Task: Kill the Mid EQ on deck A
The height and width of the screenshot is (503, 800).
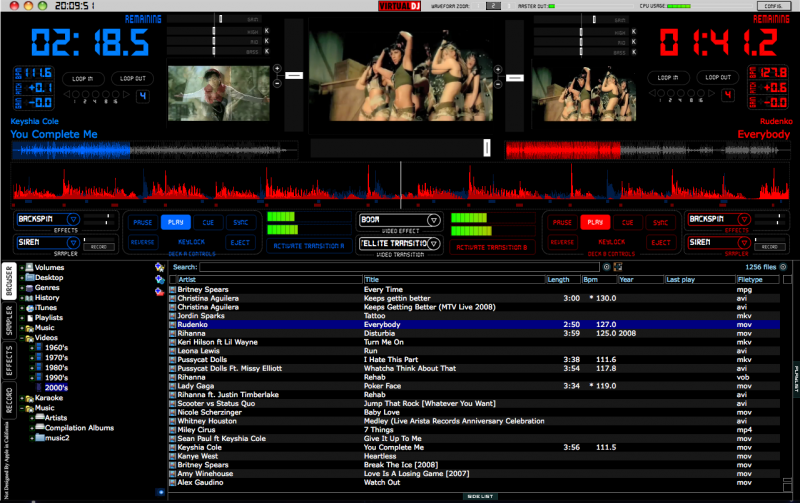Action: (x=266, y=41)
